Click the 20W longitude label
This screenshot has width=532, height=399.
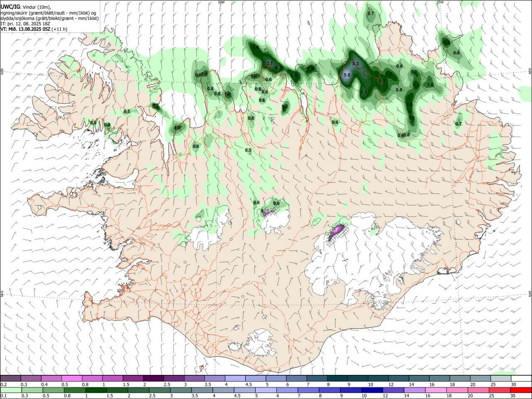tap(221, 2)
